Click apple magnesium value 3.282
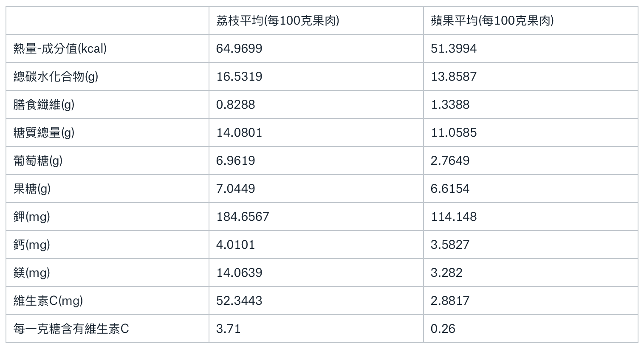This screenshot has height=349, width=644. 446,273
